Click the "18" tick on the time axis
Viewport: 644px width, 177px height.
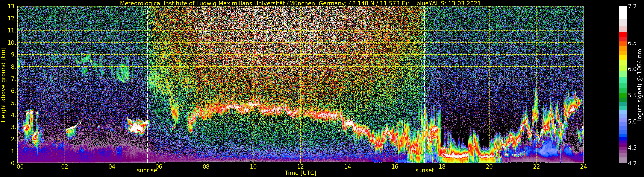click(x=442, y=167)
